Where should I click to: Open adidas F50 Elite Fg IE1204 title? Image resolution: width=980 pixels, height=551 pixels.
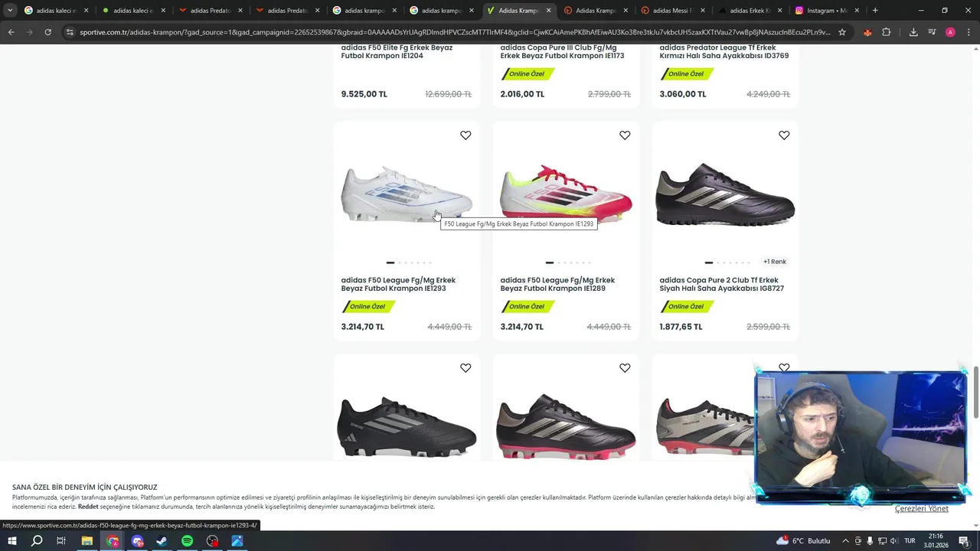397,51
